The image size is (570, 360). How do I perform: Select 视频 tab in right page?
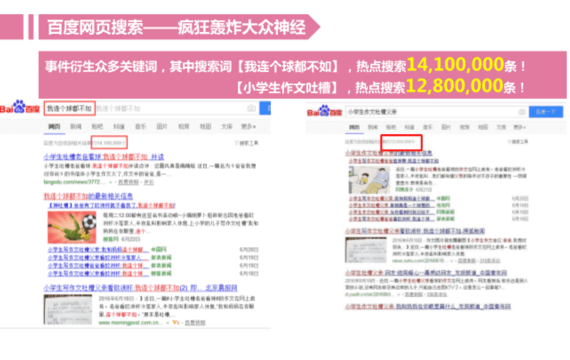click(464, 127)
